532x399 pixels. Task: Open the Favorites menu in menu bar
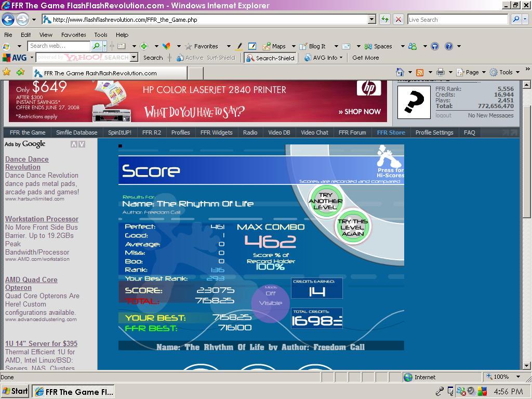pos(74,35)
